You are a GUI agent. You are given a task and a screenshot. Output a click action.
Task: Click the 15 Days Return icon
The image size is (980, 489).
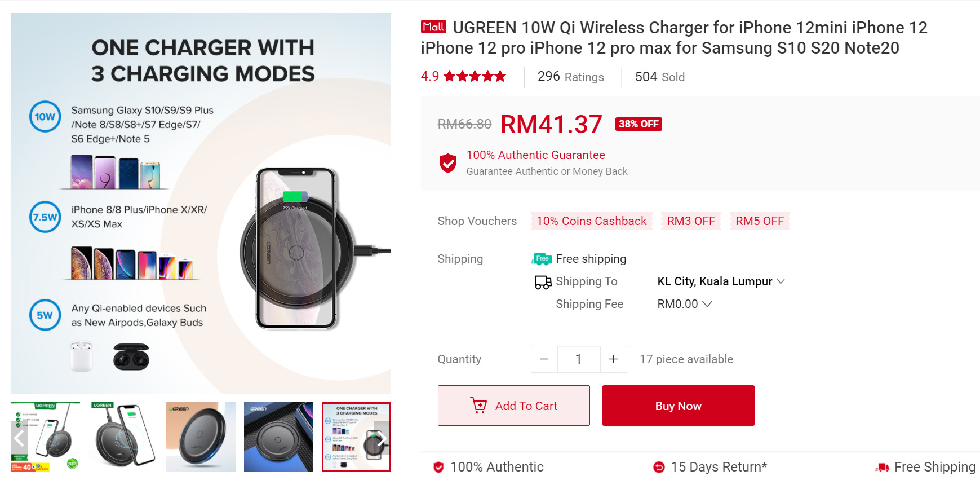(659, 467)
